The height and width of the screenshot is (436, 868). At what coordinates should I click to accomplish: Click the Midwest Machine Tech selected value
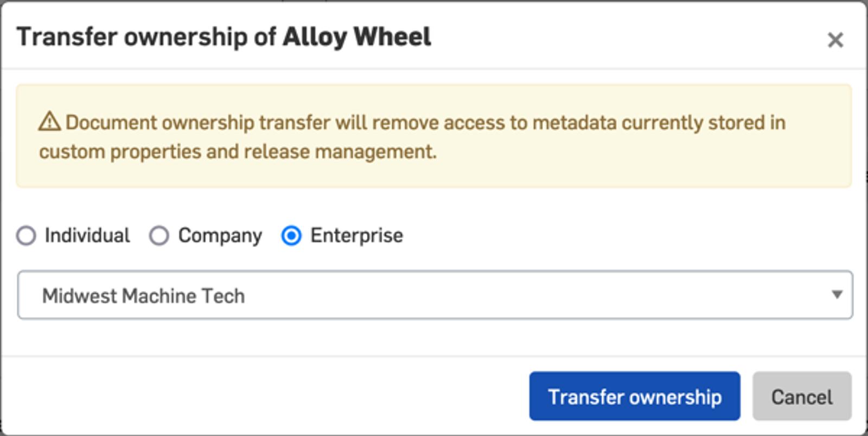pyautogui.click(x=143, y=296)
